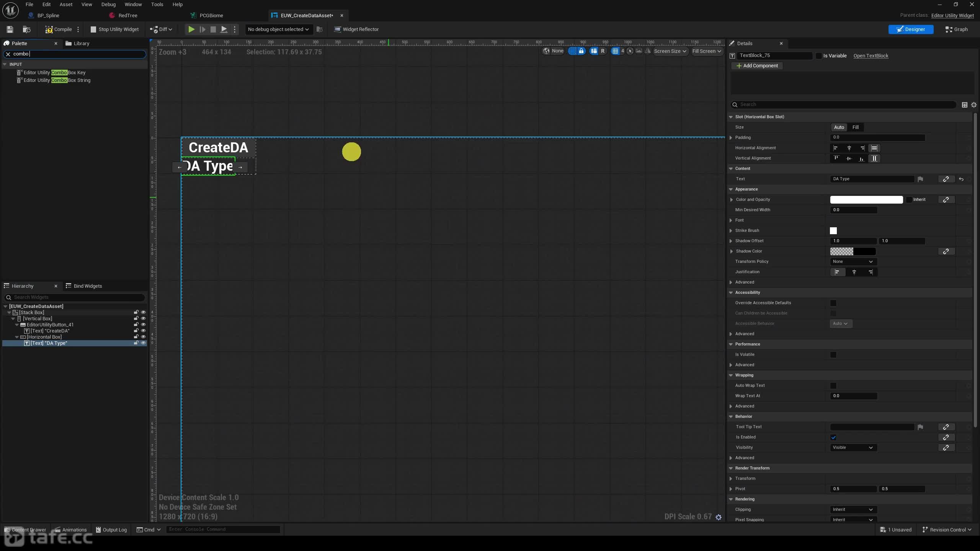Bind the Text property with link icon
Viewport: 980px width, 551px height.
coord(946,179)
